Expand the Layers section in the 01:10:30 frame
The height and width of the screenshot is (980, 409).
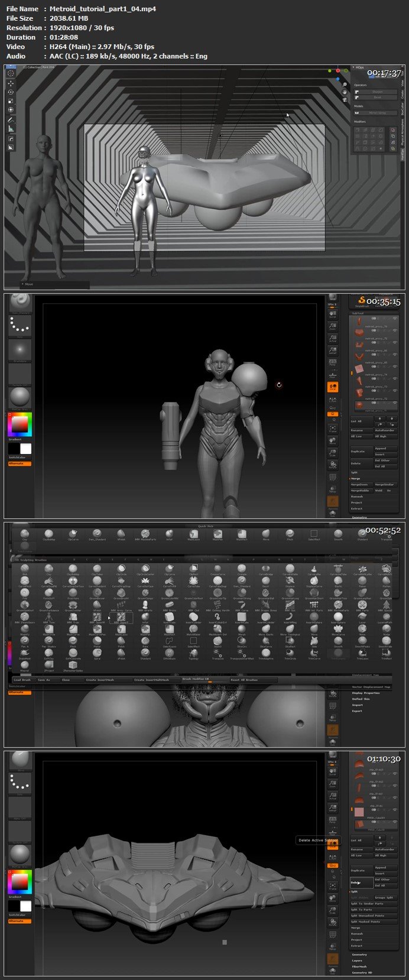pyautogui.click(x=357, y=960)
